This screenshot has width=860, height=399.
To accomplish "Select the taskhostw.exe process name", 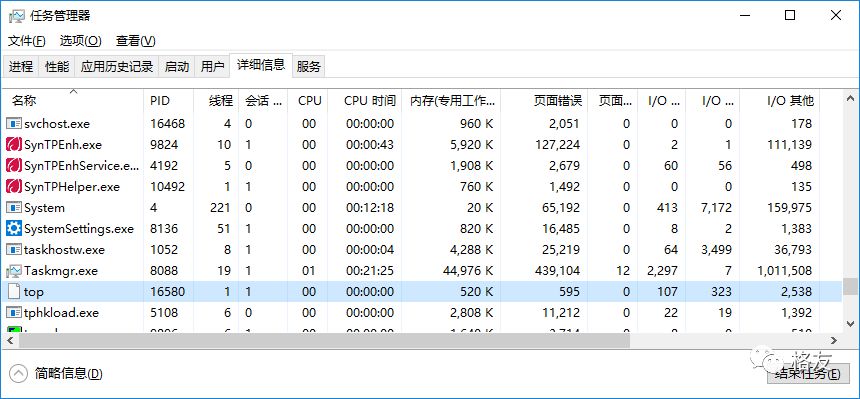I will click(64, 250).
